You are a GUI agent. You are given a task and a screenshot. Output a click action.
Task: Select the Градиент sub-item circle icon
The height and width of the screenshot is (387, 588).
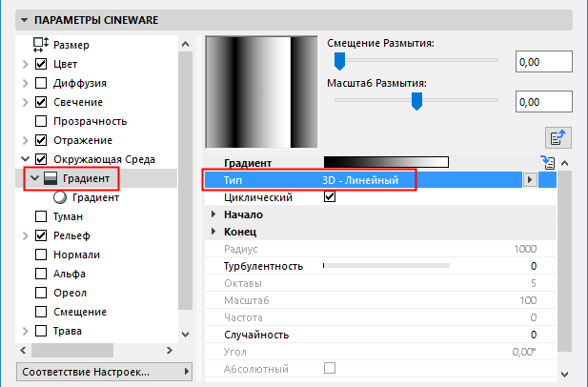(x=61, y=197)
